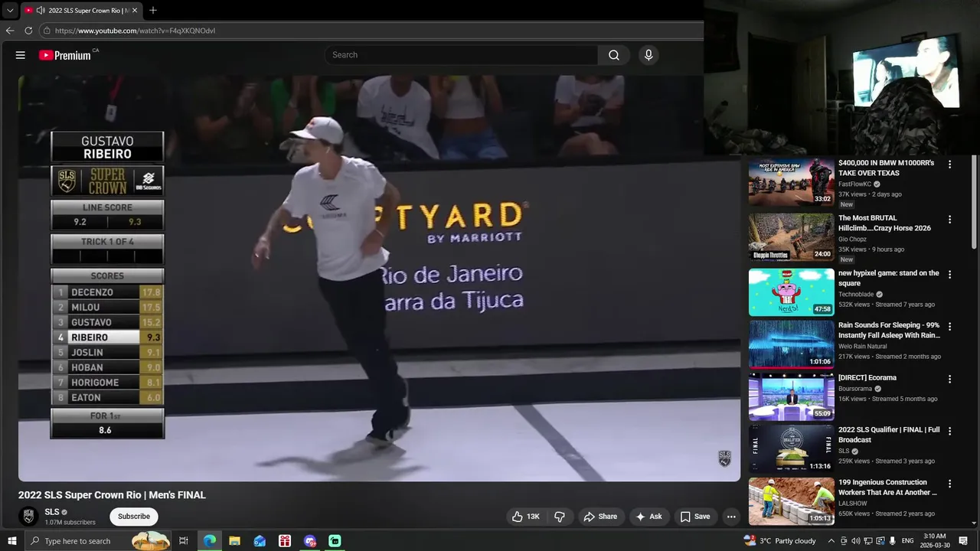This screenshot has height=551, width=980.
Task: Click the taskbar Type here to search box
Action: click(97, 541)
